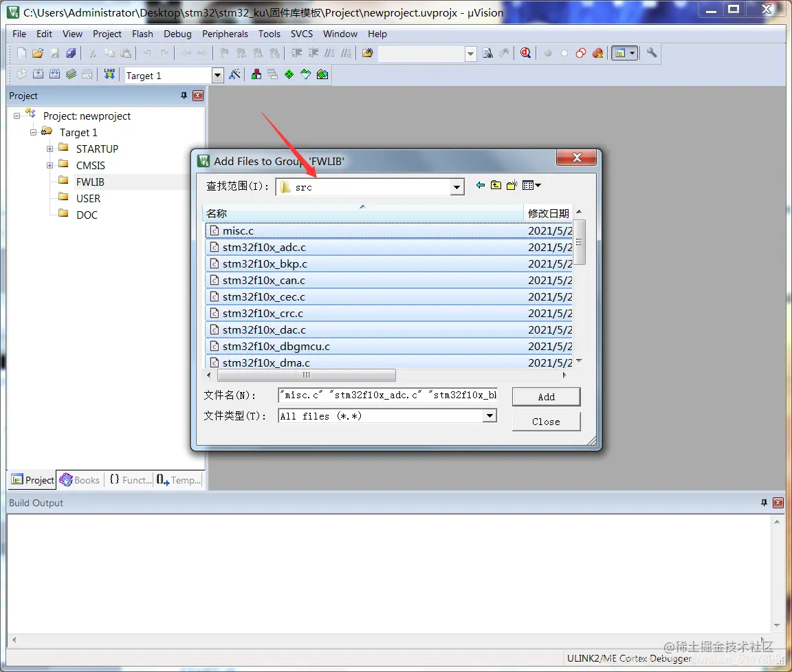Viewport: 792px width, 672px height.
Task: Close the Project panel
Action: pos(198,96)
